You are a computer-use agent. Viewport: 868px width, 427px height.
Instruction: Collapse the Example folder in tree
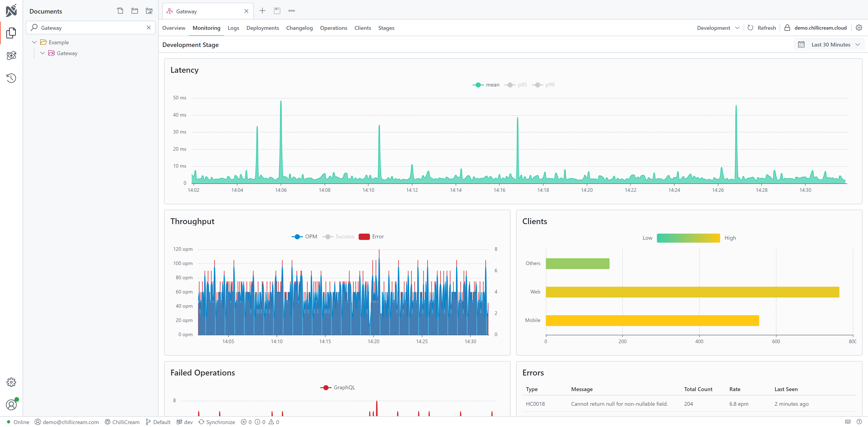pyautogui.click(x=34, y=42)
